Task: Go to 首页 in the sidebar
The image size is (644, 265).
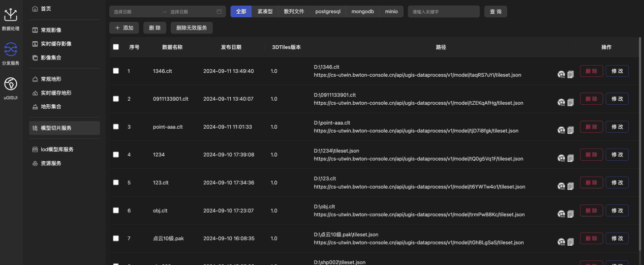Action: tap(45, 9)
